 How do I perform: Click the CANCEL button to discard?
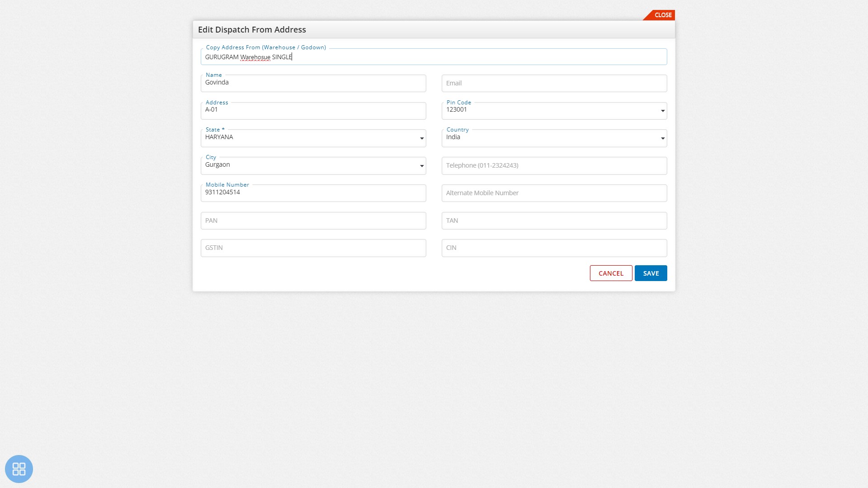(x=610, y=273)
